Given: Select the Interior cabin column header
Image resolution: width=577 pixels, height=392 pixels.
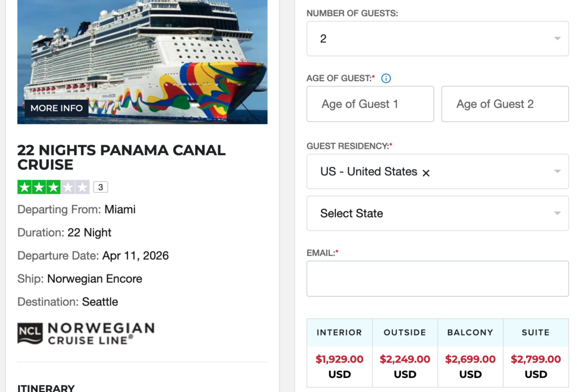Looking at the screenshot, I should pyautogui.click(x=339, y=332).
